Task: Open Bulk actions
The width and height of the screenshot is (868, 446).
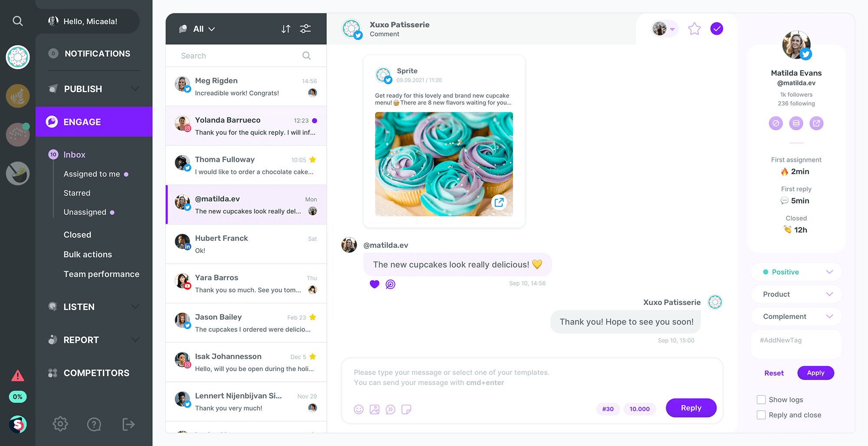Action: (x=88, y=255)
